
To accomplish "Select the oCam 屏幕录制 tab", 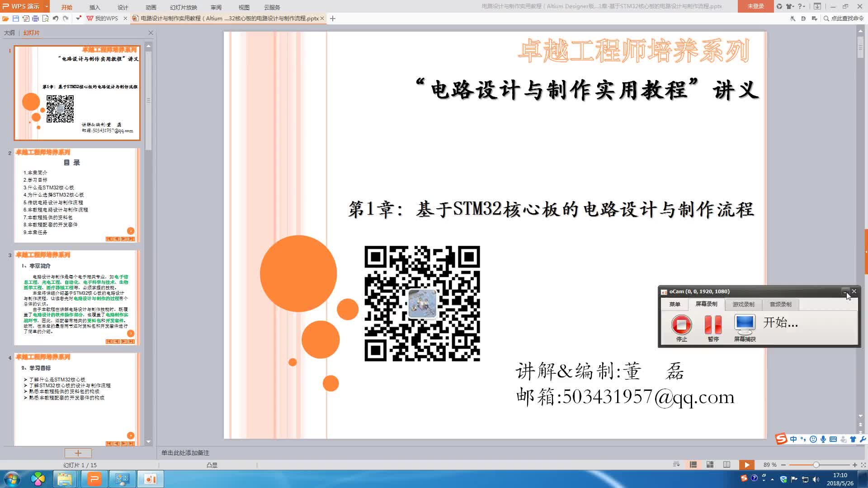I will [706, 304].
